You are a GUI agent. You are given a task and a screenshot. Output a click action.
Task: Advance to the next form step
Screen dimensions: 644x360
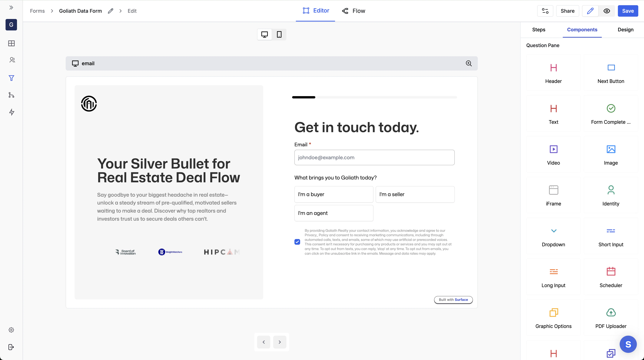[x=279, y=342]
